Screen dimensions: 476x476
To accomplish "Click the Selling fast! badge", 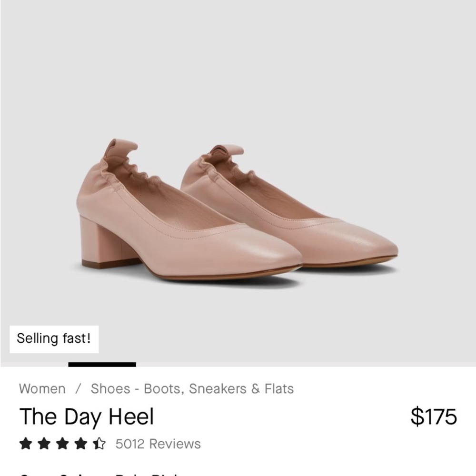I will (x=54, y=339).
